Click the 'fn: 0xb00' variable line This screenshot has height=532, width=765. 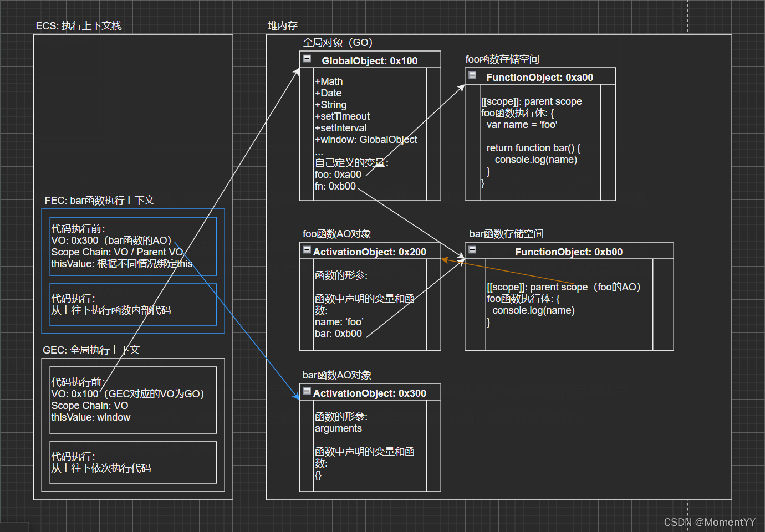click(335, 186)
